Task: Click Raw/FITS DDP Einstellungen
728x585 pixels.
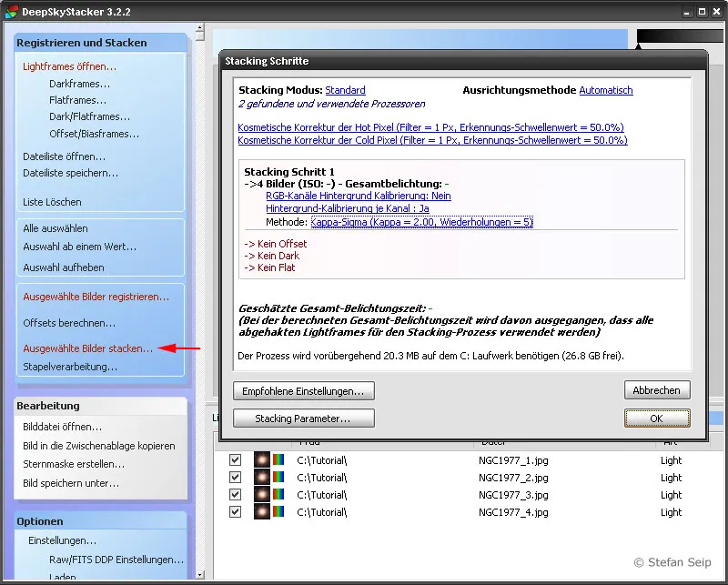Action: [x=116, y=560]
